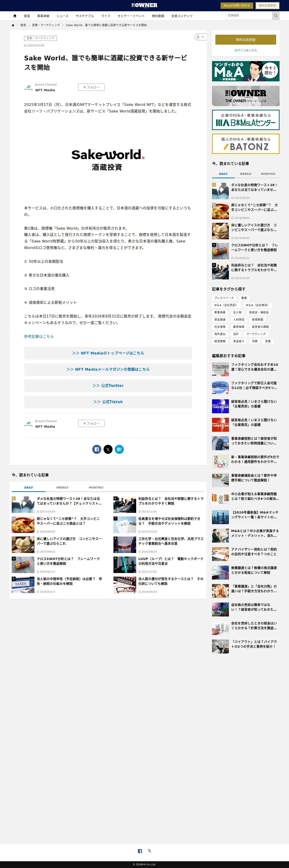Open ログインはこちら link

click(x=246, y=50)
